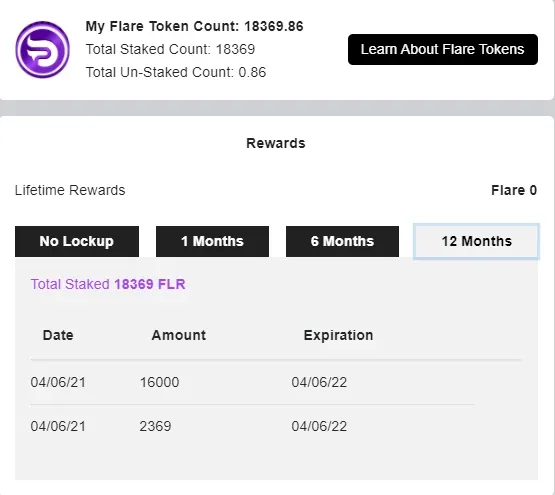Viewport: 555px width, 495px height.
Task: Click the Lifetime Rewards label
Action: (70, 190)
